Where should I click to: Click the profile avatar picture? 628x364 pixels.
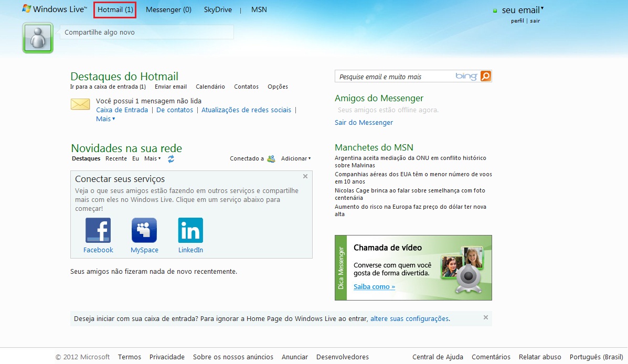(x=38, y=38)
